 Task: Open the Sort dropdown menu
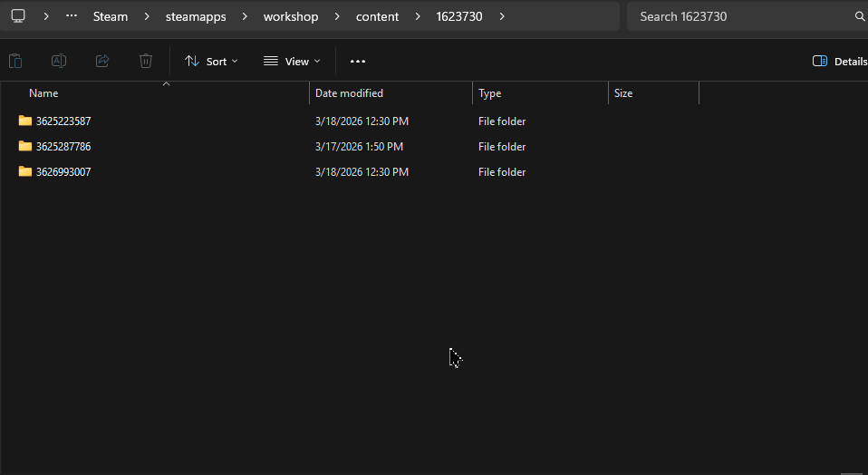211,61
